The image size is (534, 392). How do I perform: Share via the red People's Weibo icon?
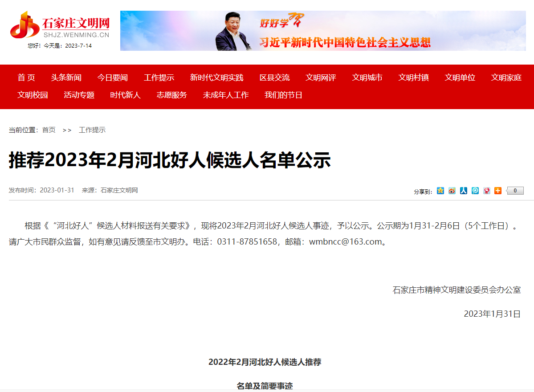[487, 191]
